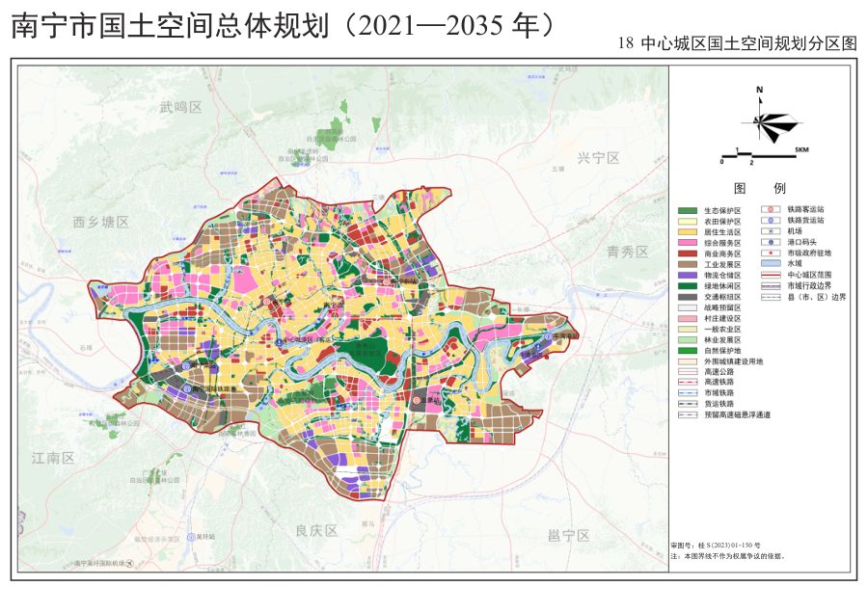The height and width of the screenshot is (613, 868).
Task: Click the 图例 legend heading
Action: click(x=760, y=189)
